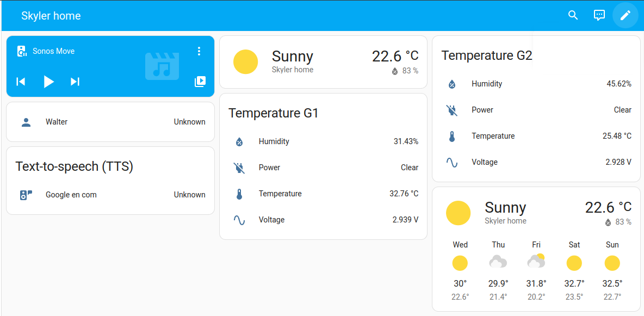Open the assistant chat icon

(599, 15)
